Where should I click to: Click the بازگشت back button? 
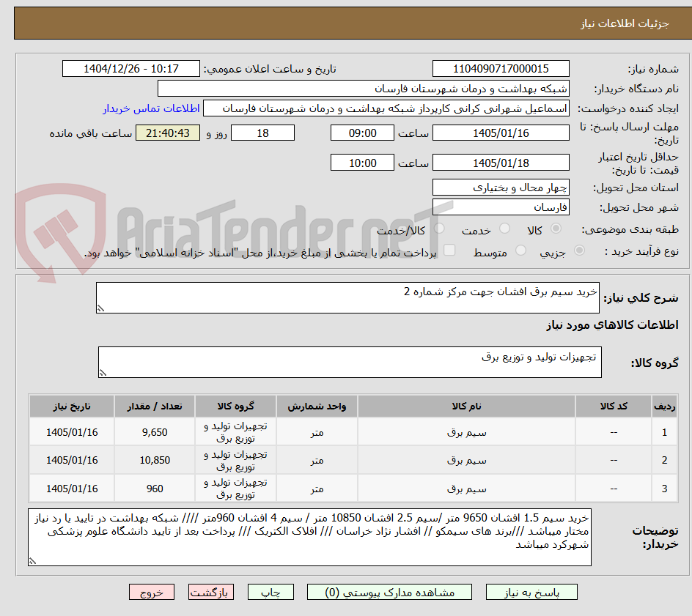211,592
